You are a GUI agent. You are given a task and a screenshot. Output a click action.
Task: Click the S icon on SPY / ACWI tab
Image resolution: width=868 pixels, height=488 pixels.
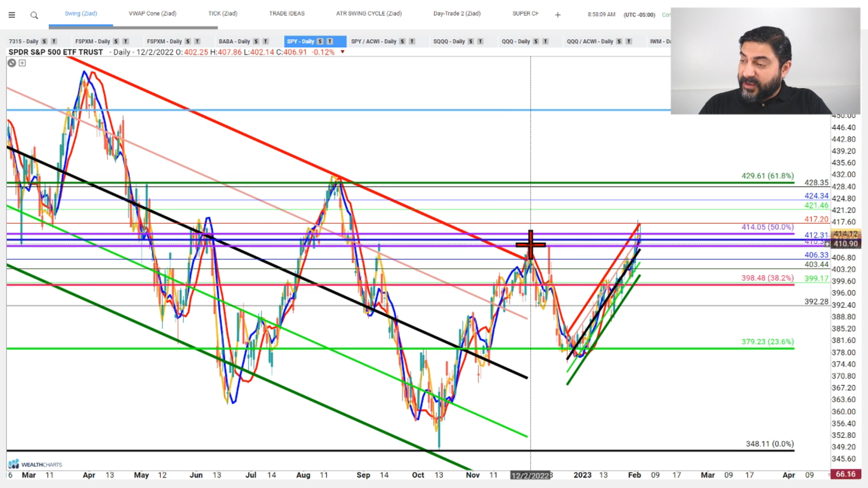402,41
